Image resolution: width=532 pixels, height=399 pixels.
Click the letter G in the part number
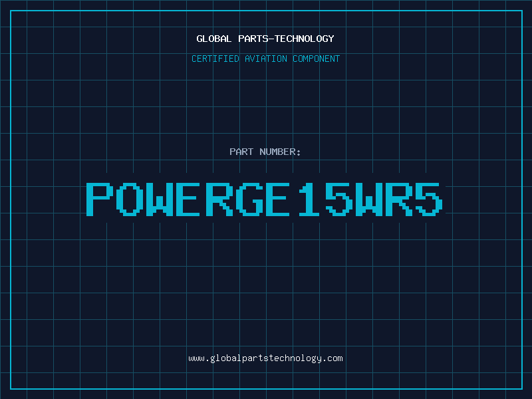249,199
